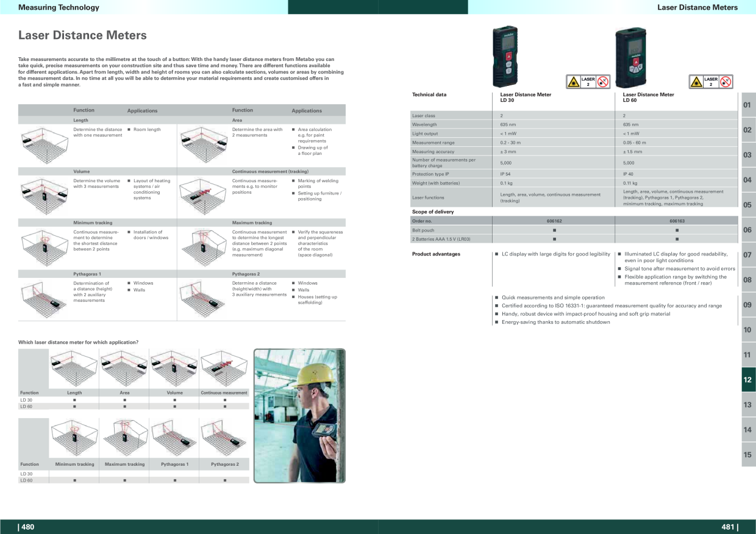Screen dimensions: 756x534
Task: Click 'Room length' application text
Action: click(x=147, y=129)
